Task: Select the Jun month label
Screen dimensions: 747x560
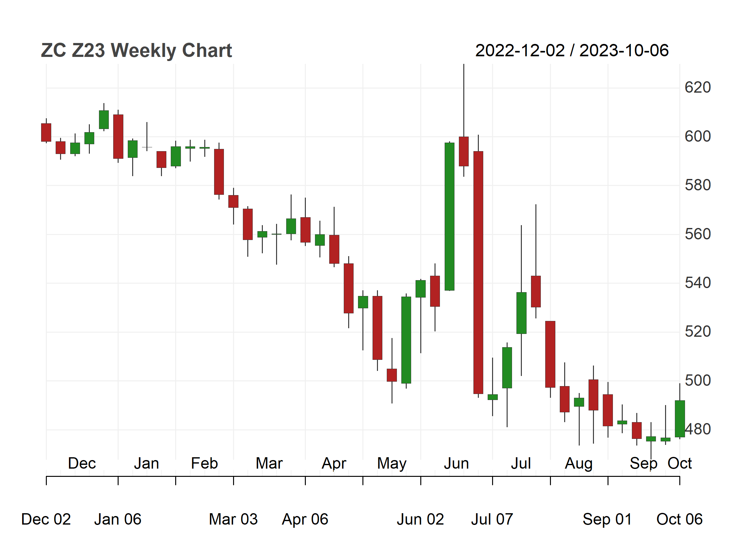Action: (x=456, y=464)
